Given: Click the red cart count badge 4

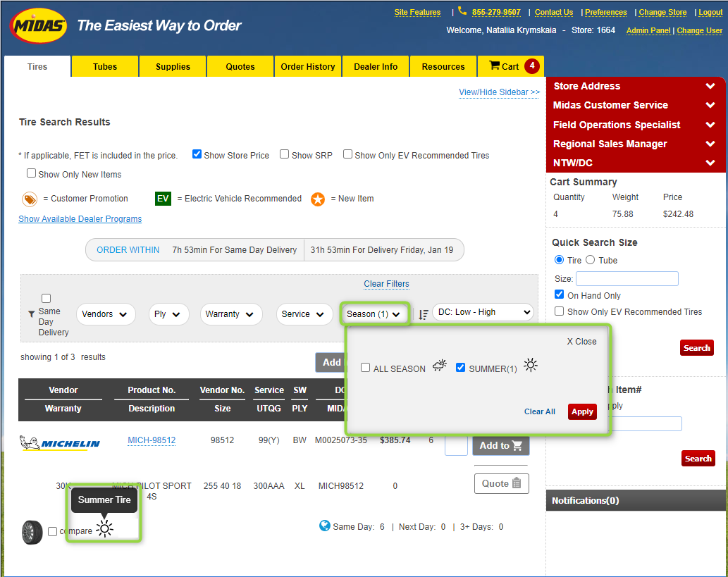Looking at the screenshot, I should click(532, 66).
